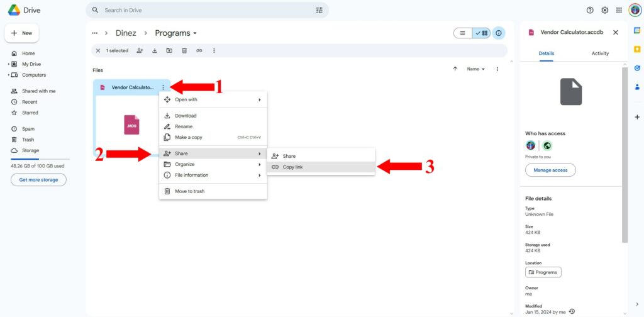This screenshot has width=644, height=317.
Task: Switch to list layout view
Action: click(463, 33)
